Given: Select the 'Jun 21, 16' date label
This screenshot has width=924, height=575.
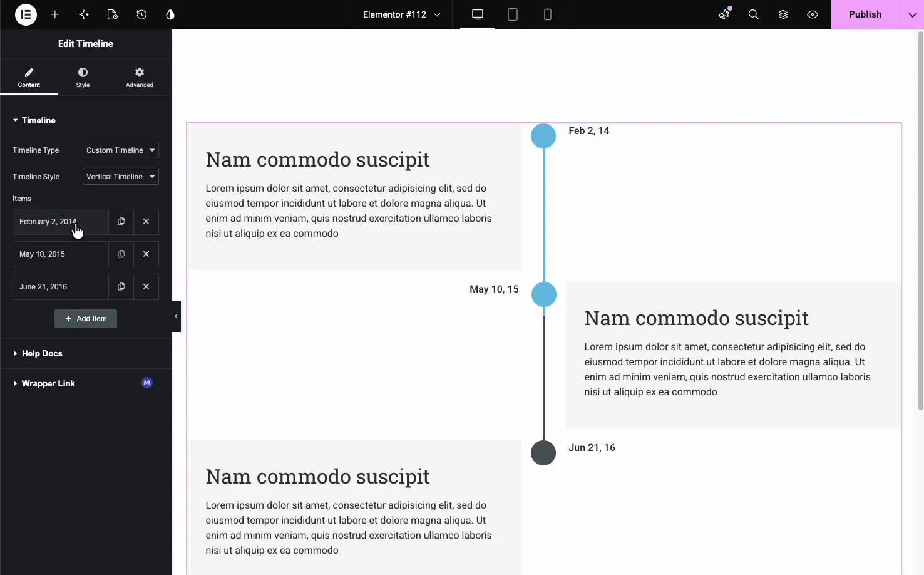Looking at the screenshot, I should [592, 447].
